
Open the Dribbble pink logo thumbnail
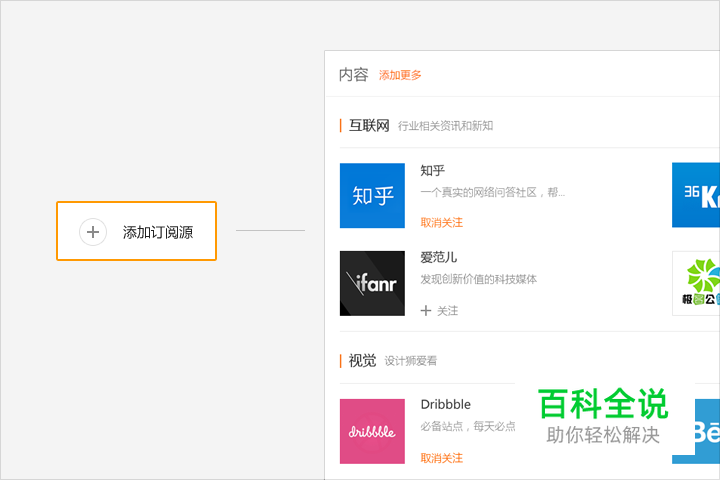(372, 431)
